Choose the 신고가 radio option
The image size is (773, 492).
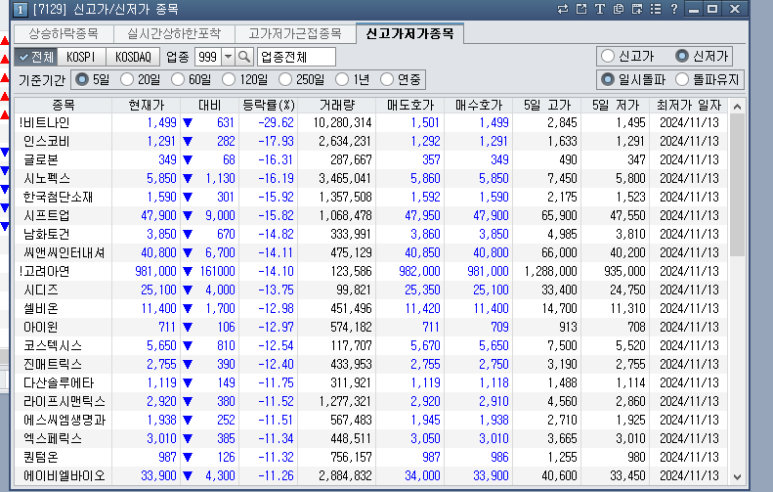(x=608, y=56)
